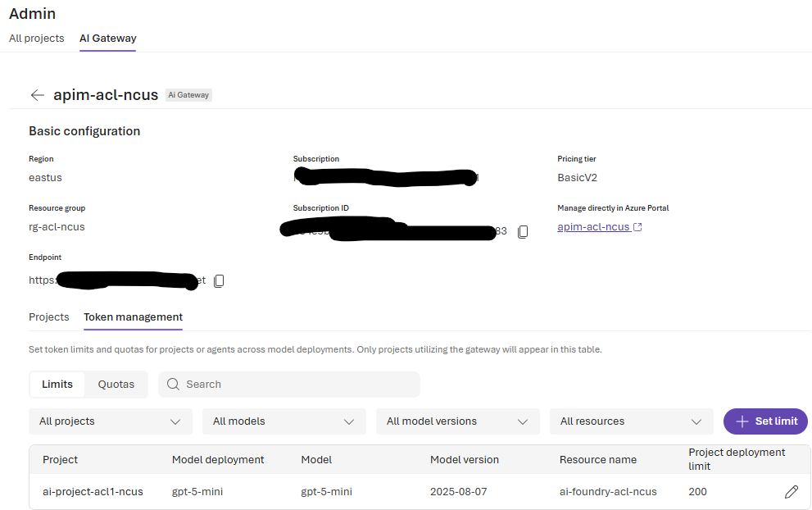This screenshot has height=510, width=812.
Task: Click the Resource name column header
Action: coord(598,460)
